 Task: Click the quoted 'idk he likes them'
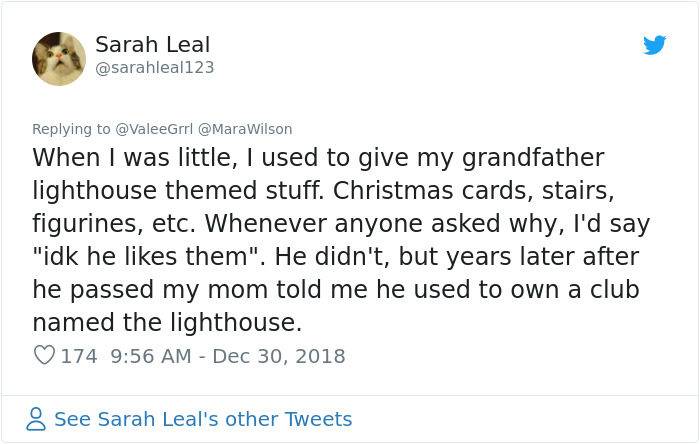(x=145, y=256)
